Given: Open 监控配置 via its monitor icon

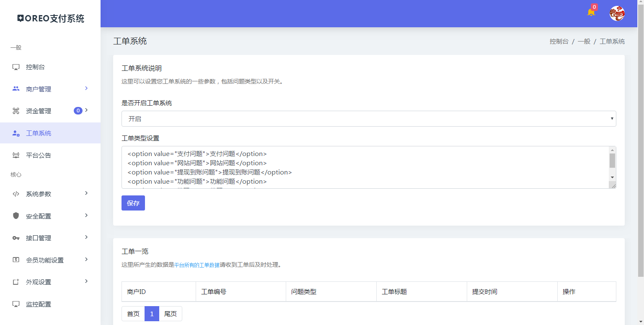Looking at the screenshot, I should [x=16, y=304].
